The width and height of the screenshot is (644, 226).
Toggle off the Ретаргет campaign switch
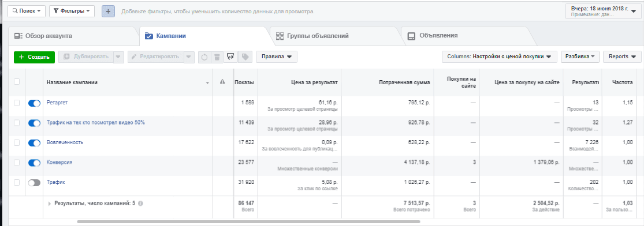click(x=34, y=103)
